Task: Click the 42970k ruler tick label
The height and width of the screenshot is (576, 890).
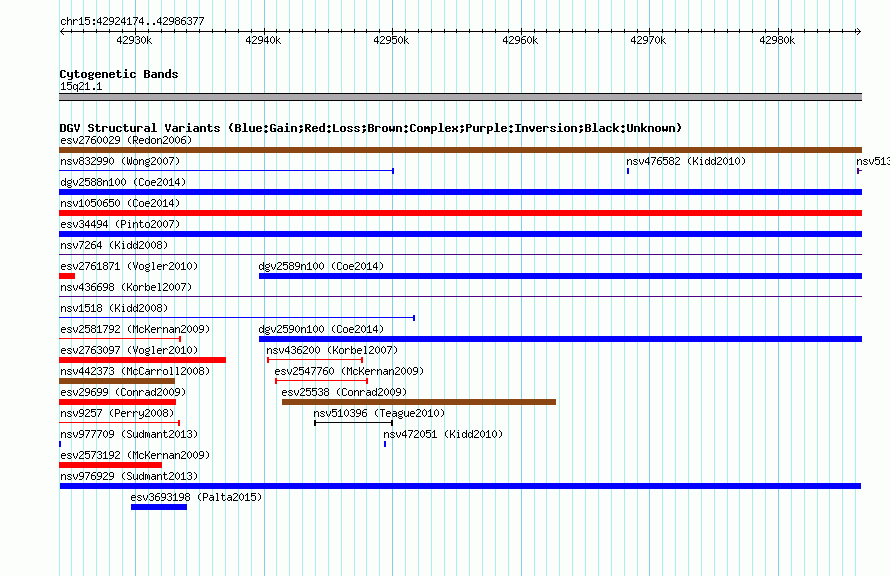Action: [648, 40]
